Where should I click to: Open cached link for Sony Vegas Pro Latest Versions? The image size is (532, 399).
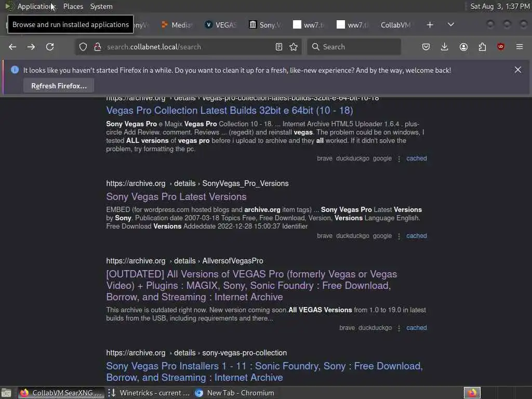tap(417, 236)
